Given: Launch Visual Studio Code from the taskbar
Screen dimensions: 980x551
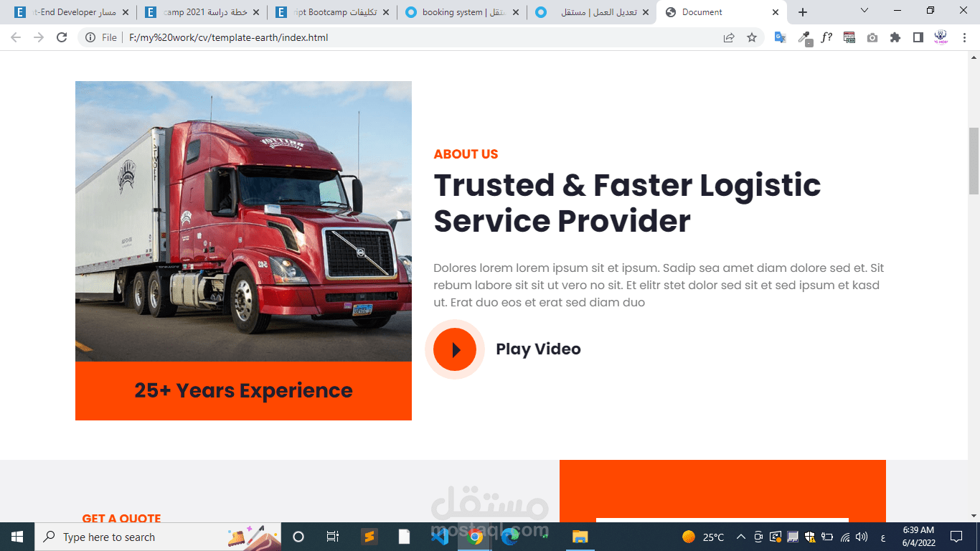Looking at the screenshot, I should click(440, 536).
